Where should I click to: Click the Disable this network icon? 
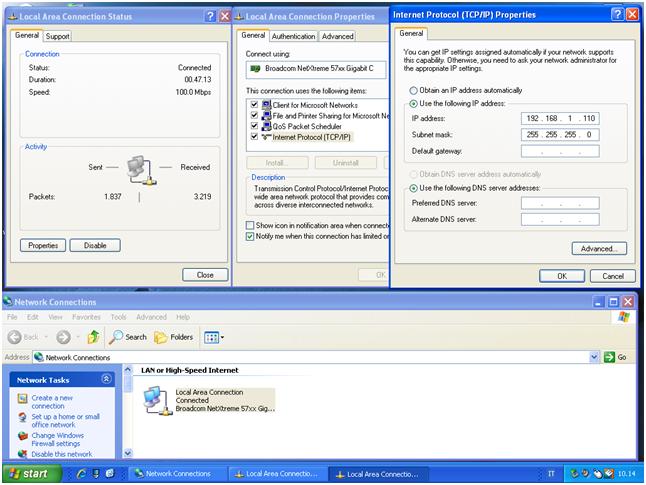[x=23, y=454]
